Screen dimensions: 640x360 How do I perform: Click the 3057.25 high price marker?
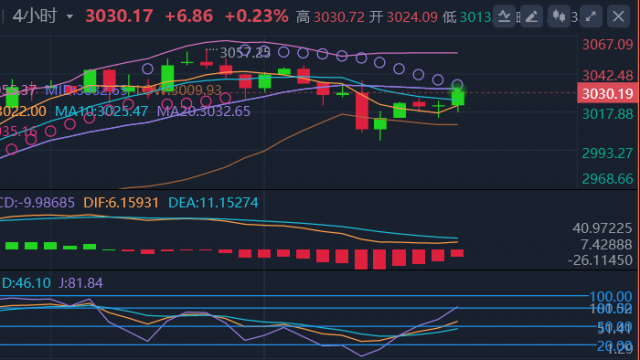coord(245,53)
